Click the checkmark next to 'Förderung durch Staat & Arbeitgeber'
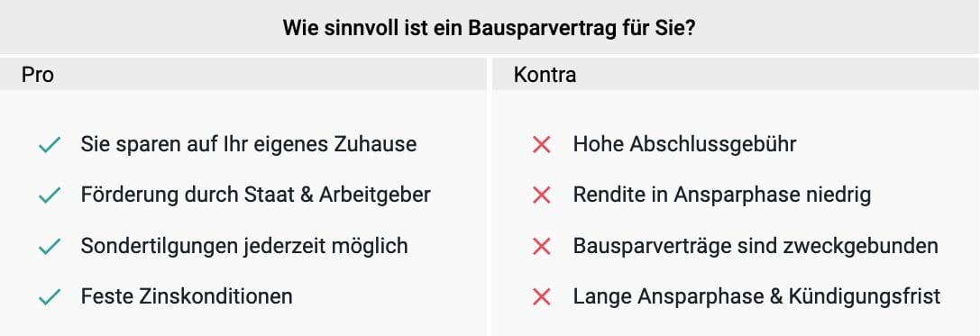The image size is (980, 336). tap(50, 196)
